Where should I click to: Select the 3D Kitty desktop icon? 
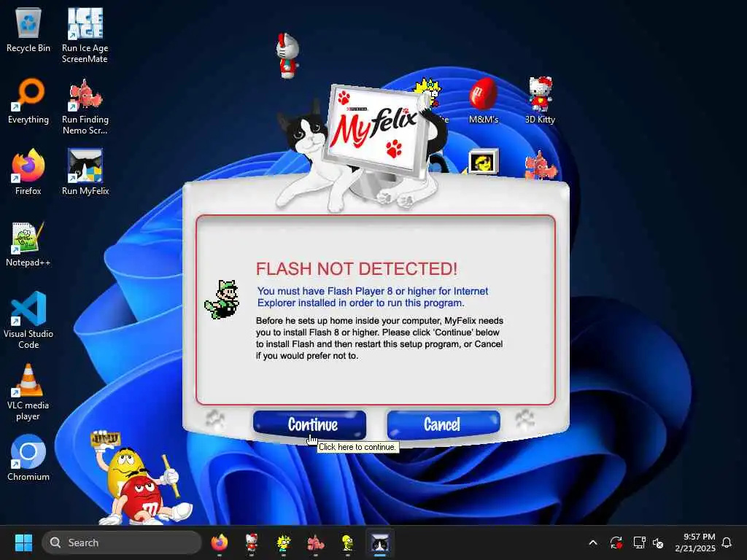[x=540, y=101]
